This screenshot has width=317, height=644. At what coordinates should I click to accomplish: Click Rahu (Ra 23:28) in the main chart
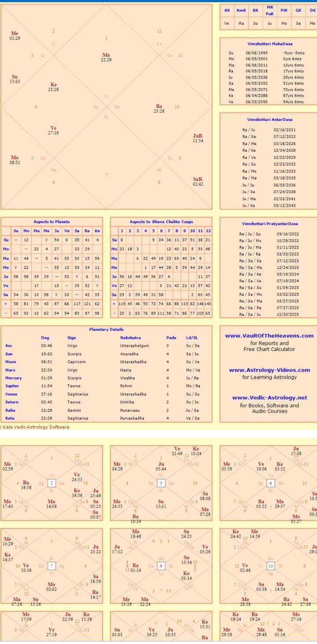pyautogui.click(x=159, y=109)
